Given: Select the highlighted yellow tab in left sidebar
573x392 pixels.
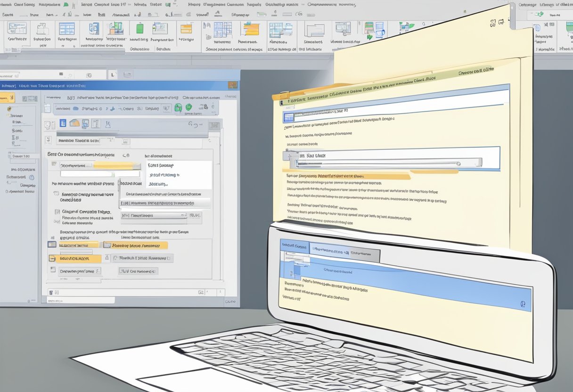Looking at the screenshot, I should (x=8, y=98).
